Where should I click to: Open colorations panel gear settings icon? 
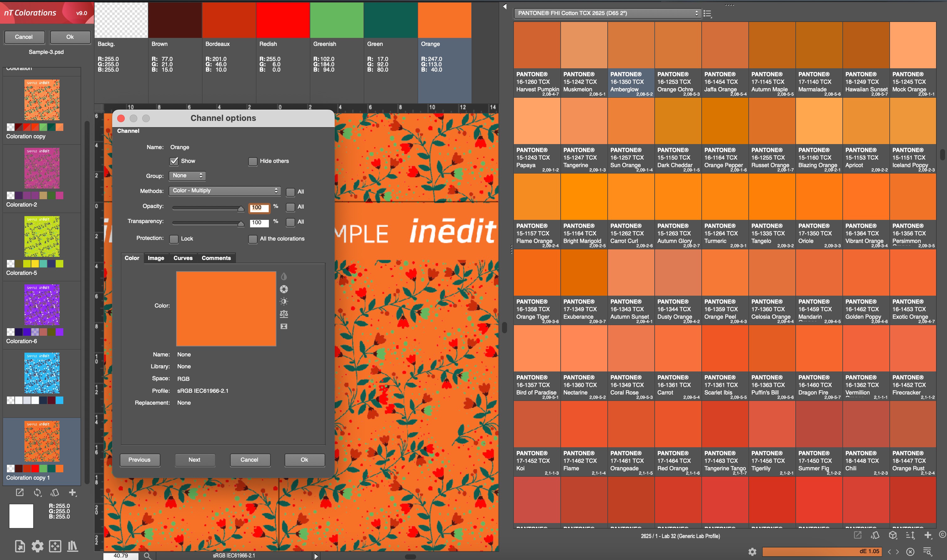tap(37, 546)
